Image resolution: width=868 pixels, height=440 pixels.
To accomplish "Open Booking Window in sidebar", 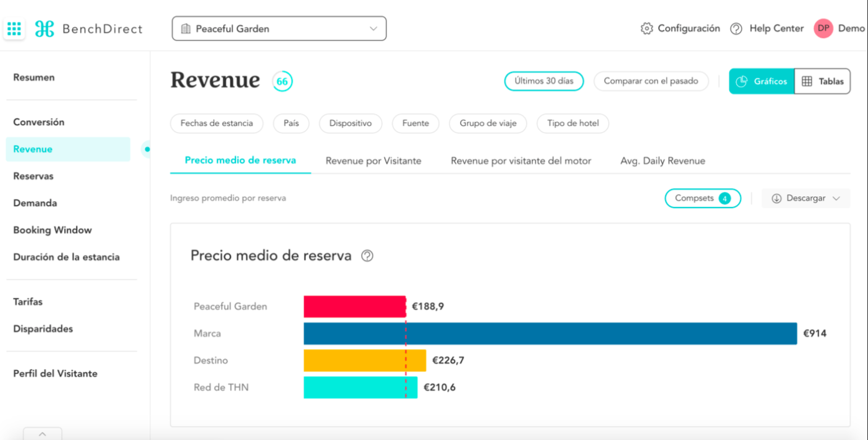I will pos(52,230).
